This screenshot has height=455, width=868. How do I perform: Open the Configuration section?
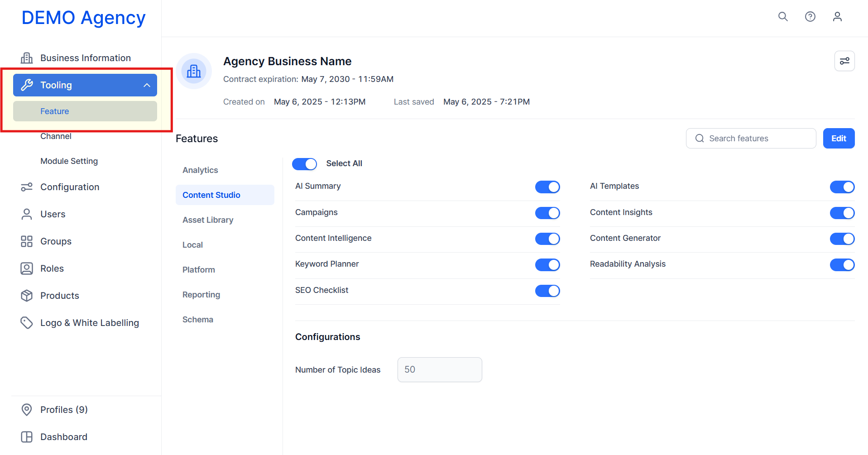[85, 187]
